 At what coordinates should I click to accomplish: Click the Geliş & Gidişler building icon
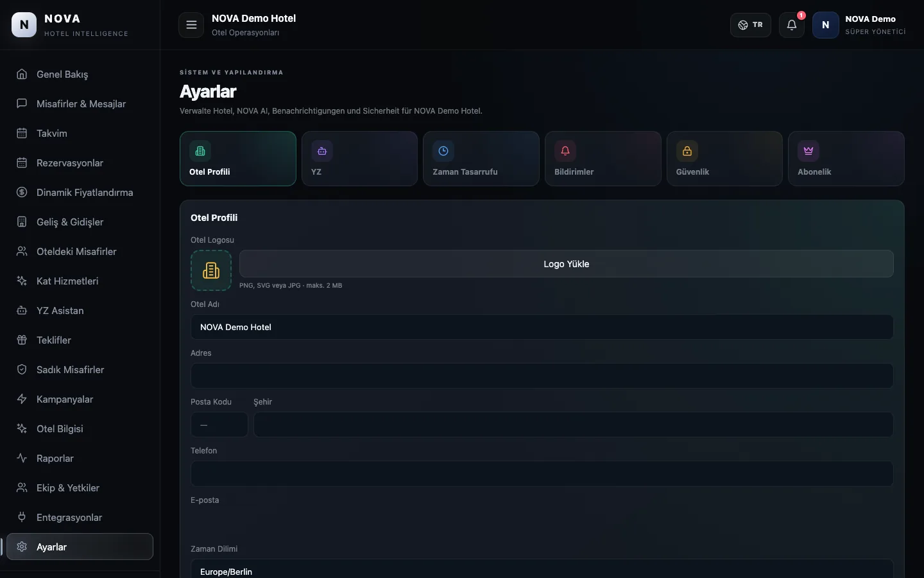click(22, 222)
